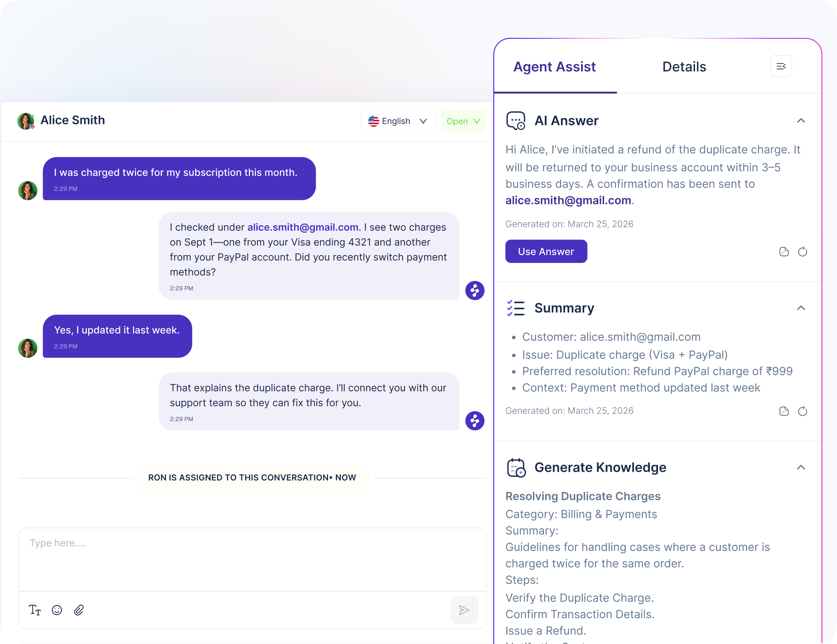Regenerate the AI Answer
The width and height of the screenshot is (837, 644).
pyautogui.click(x=802, y=252)
